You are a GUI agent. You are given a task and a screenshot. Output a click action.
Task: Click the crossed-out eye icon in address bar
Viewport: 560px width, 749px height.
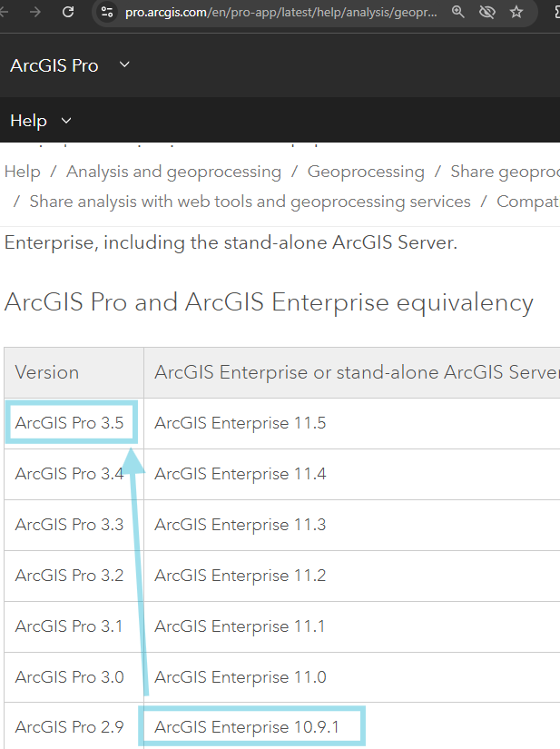tap(487, 12)
